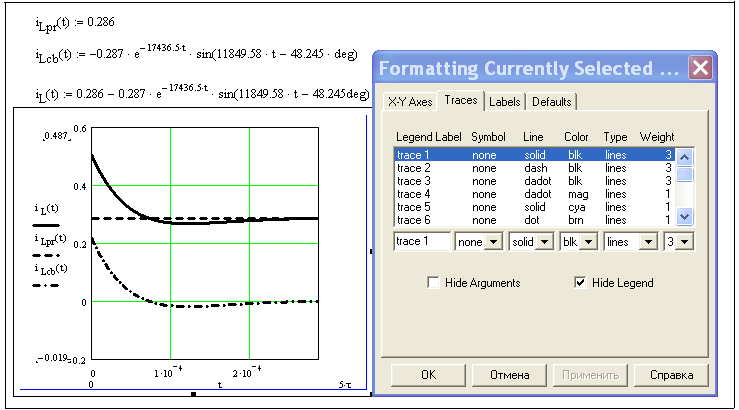Select the trace 4 row
Image resolution: width=739 pixels, height=410 pixels.
(x=534, y=194)
